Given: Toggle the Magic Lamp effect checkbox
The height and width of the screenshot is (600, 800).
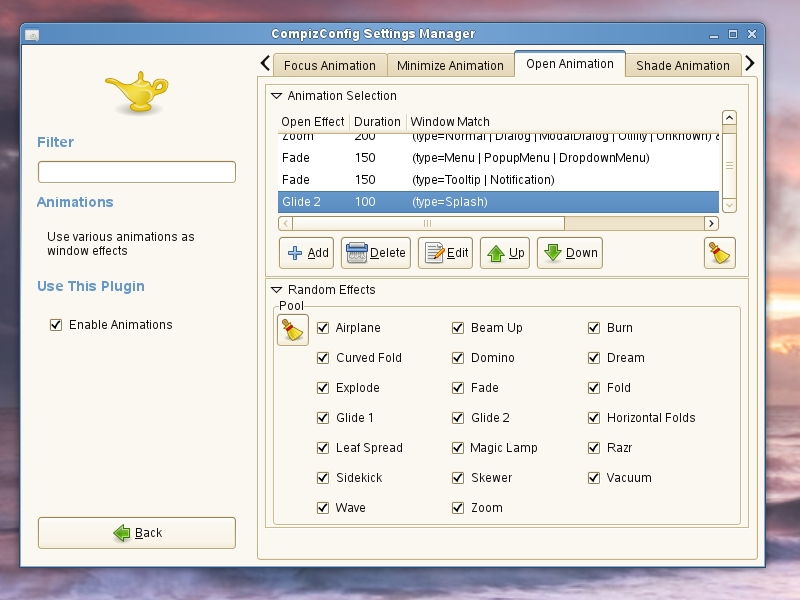Looking at the screenshot, I should pos(458,448).
